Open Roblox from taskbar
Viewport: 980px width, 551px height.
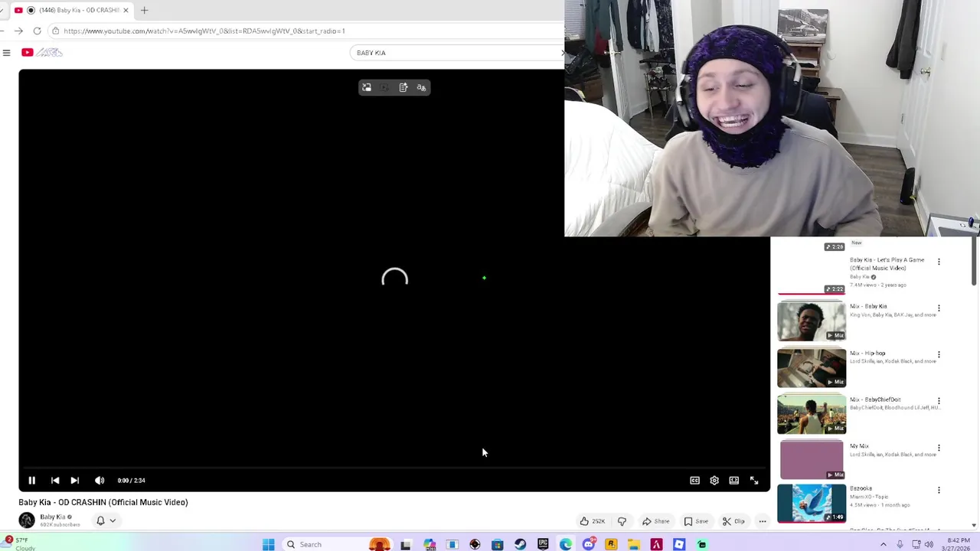point(679,544)
